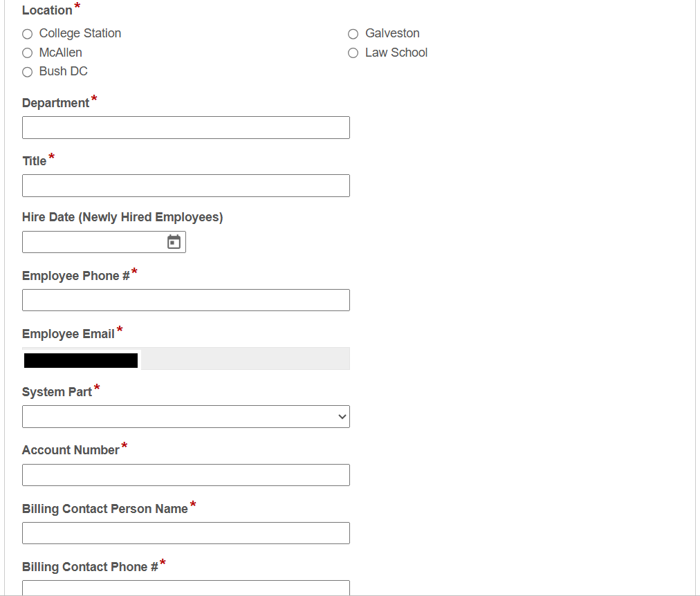This screenshot has width=700, height=596.
Task: Select the Bush DC location
Action: 27,71
